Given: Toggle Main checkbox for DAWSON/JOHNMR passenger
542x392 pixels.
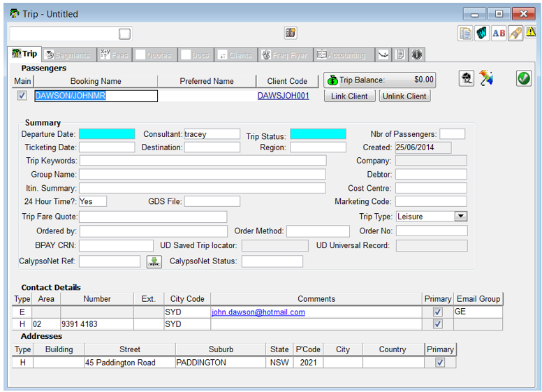Looking at the screenshot, I should pos(22,96).
